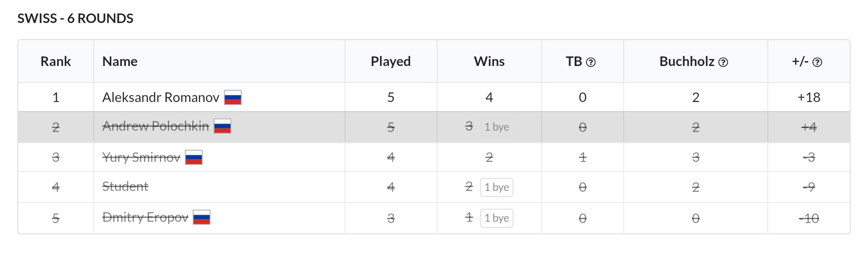This screenshot has height=256, width=868.
Task: Click Yury Smirnov's Russian flag icon
Action: coord(194,158)
